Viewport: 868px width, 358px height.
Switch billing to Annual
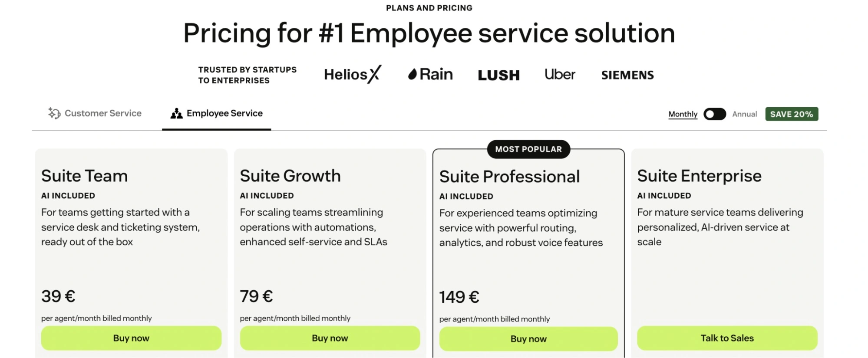744,114
